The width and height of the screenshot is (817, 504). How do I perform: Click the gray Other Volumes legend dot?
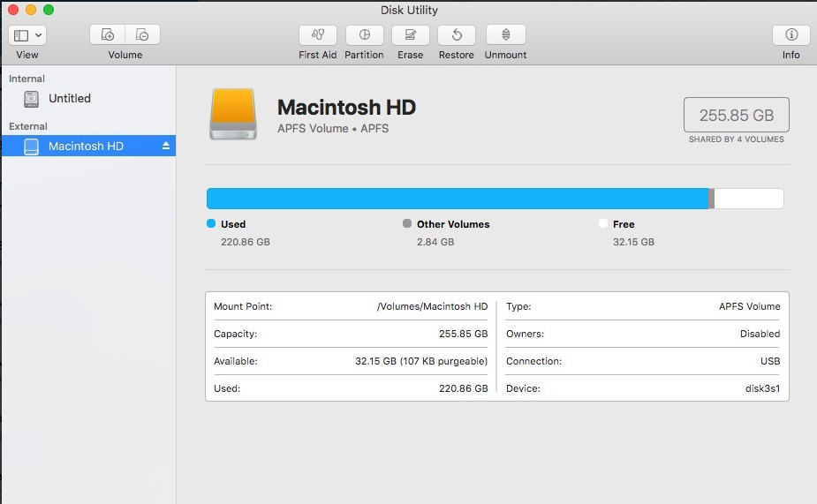pyautogui.click(x=407, y=223)
